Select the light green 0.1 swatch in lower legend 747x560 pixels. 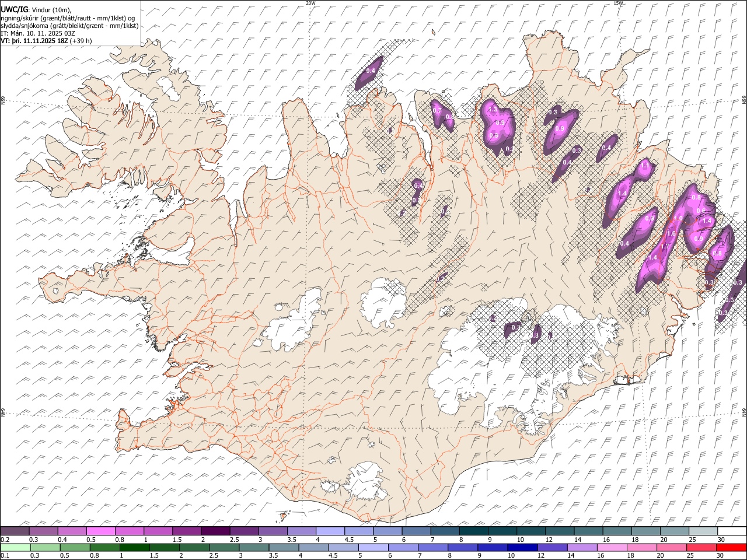point(15,547)
